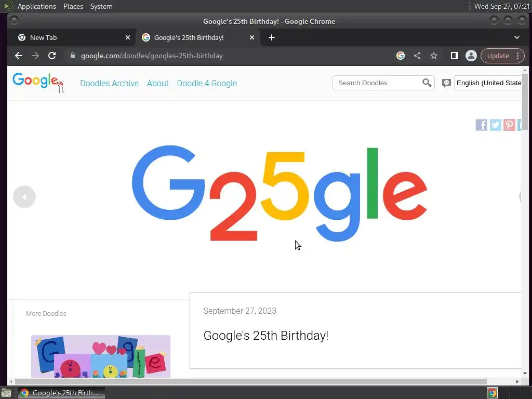Open a new tab with the plus button
Viewport: 532px width, 399px height.
click(x=271, y=37)
